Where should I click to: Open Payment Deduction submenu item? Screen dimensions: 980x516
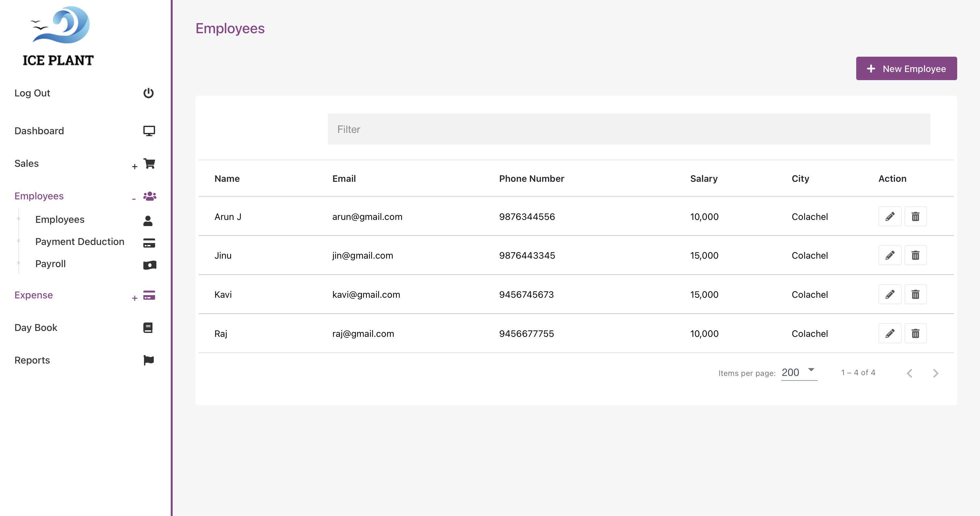pyautogui.click(x=79, y=241)
